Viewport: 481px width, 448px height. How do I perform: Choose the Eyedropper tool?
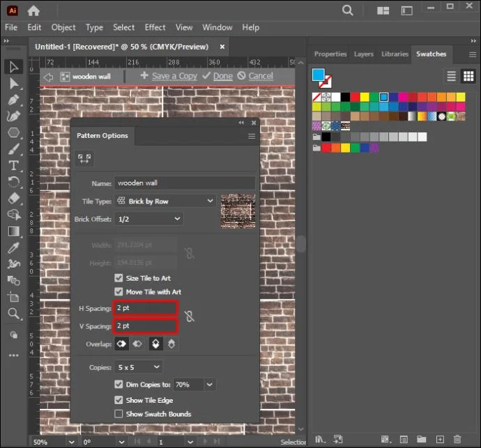point(14,247)
